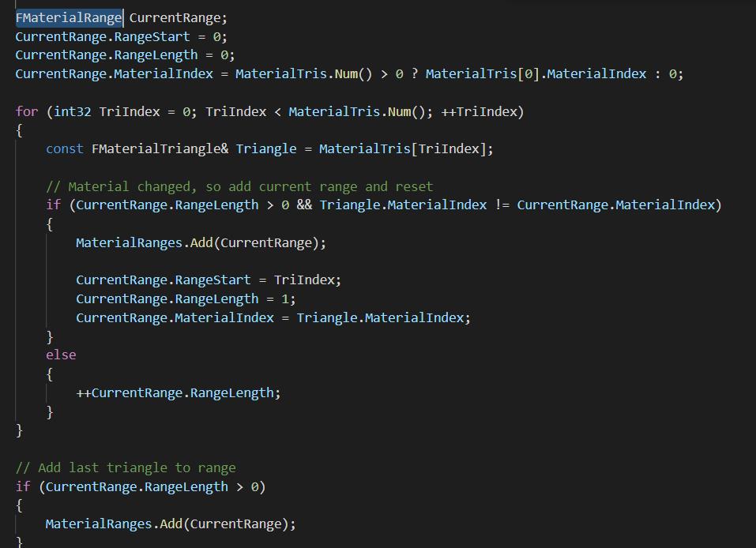Click the 'for' keyword
Image resolution: width=756 pixels, height=548 pixels.
tap(27, 112)
